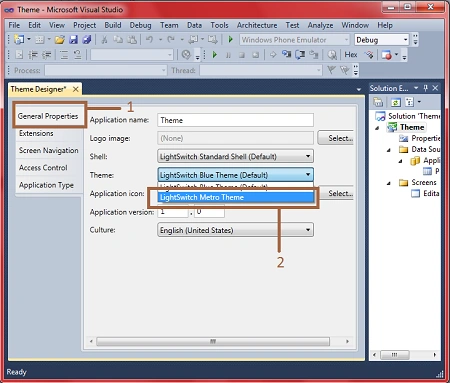The image size is (450, 383).
Task: Click Select button for Application icon
Action: [x=336, y=193]
